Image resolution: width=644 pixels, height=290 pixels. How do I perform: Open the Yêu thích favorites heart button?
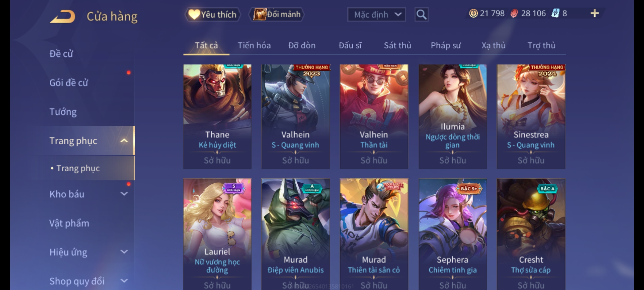(x=213, y=14)
